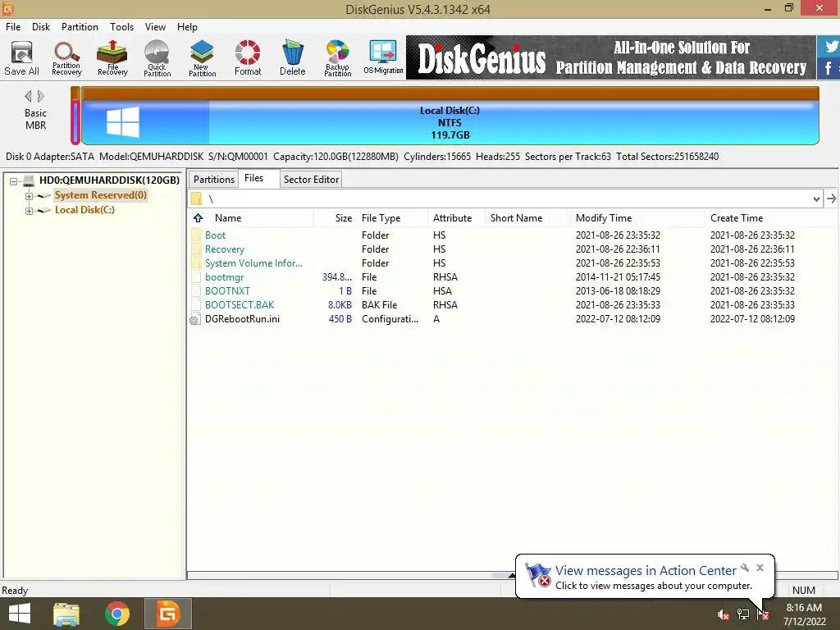Open the Tools menu
Viewport: 840px width, 630px height.
121,27
